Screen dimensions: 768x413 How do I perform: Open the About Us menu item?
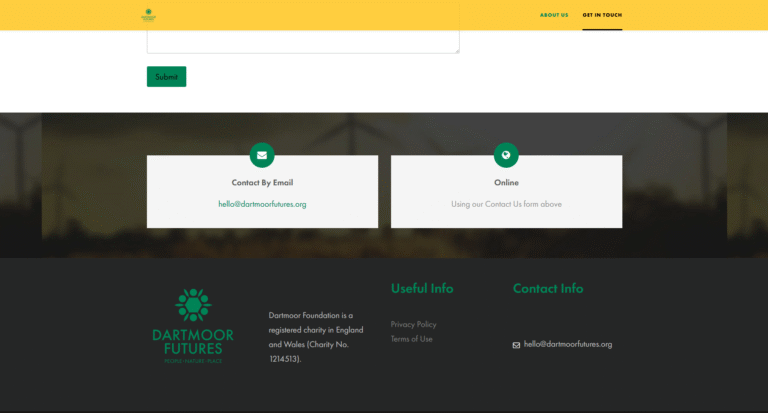click(x=553, y=15)
